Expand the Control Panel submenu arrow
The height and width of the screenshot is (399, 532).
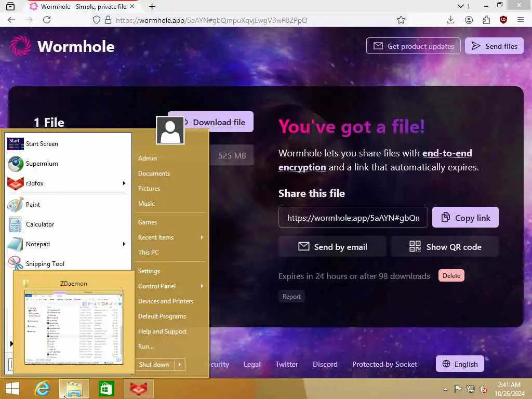tap(202, 286)
